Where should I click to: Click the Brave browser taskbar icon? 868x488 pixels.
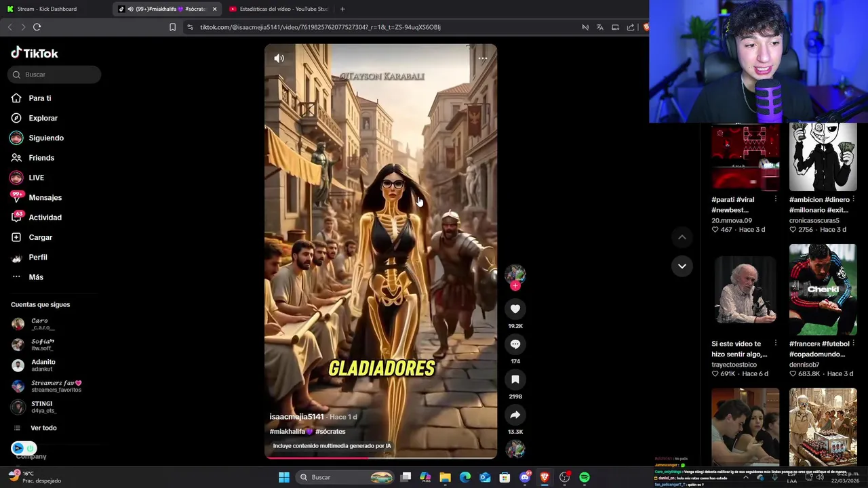(545, 477)
